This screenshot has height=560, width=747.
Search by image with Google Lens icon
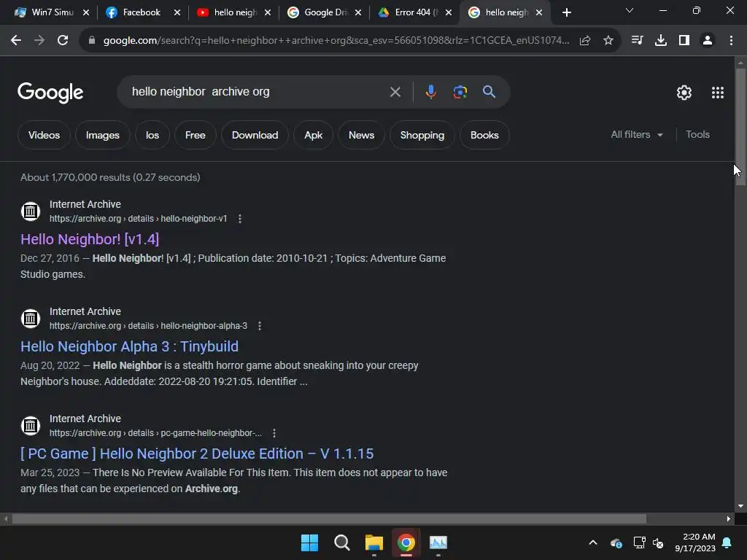pyautogui.click(x=460, y=92)
